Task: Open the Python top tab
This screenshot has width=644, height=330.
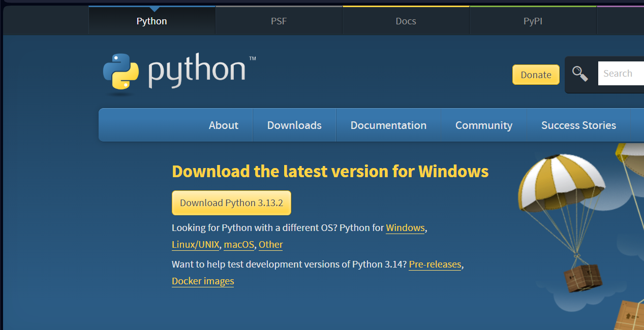Action: click(152, 21)
